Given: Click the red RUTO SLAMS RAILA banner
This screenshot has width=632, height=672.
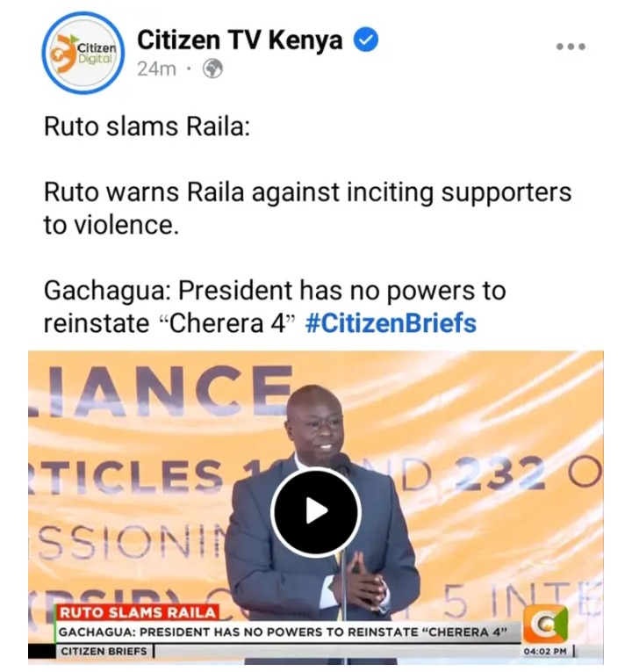Looking at the screenshot, I should click(138, 612).
